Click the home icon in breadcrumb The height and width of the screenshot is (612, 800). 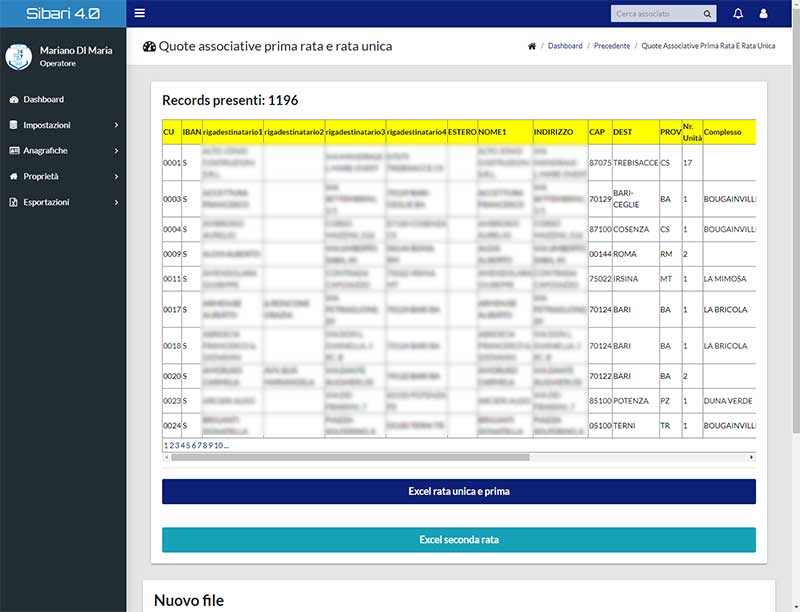point(532,46)
